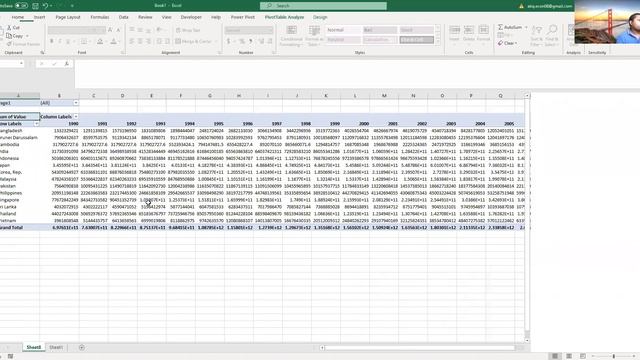Click the account email in title bar

(549, 6)
